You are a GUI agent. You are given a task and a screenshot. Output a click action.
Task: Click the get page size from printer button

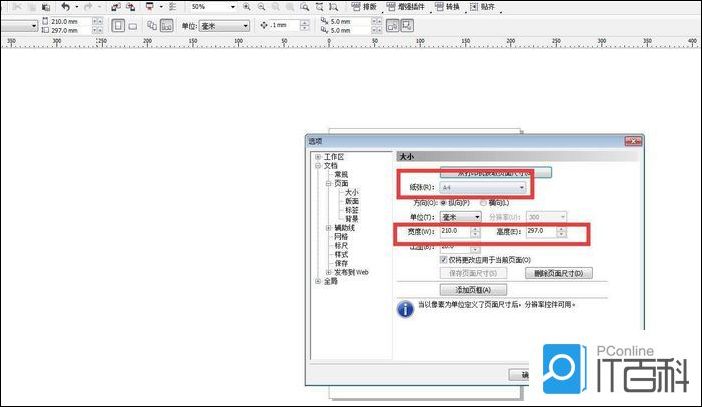click(x=496, y=173)
